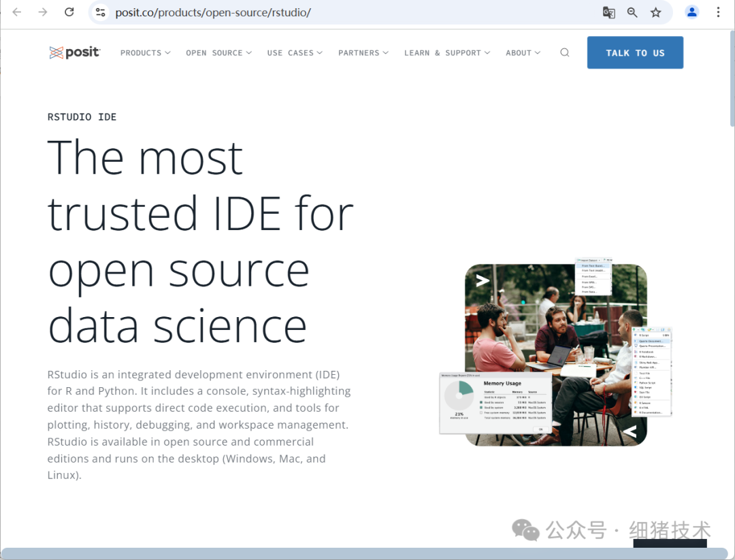This screenshot has height=560, width=735.
Task: Click the translate page icon
Action: (x=608, y=13)
